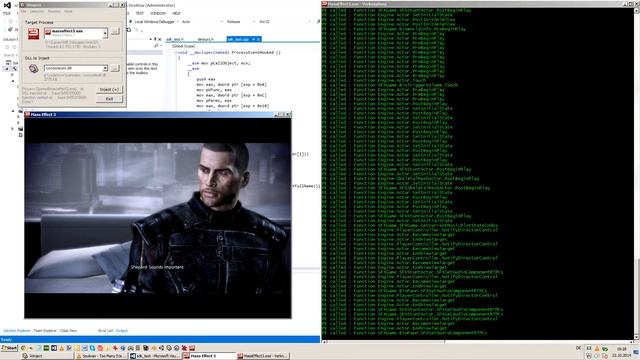Open the DLL to Inject dropdown list
The width and height of the screenshot is (640, 360).
[105, 68]
